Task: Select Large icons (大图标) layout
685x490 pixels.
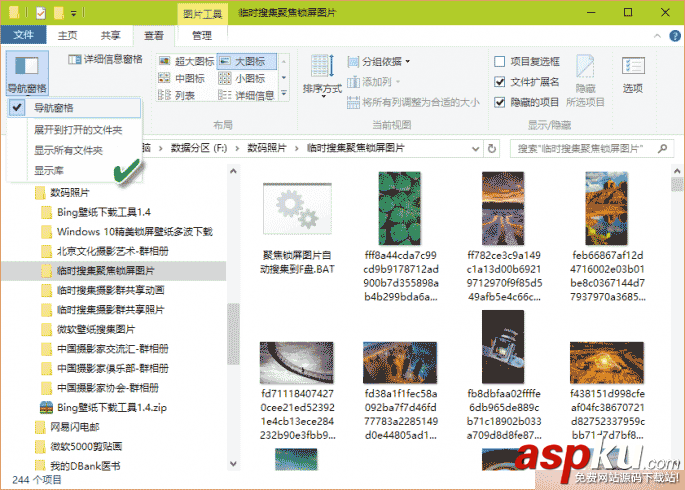Action: point(246,61)
